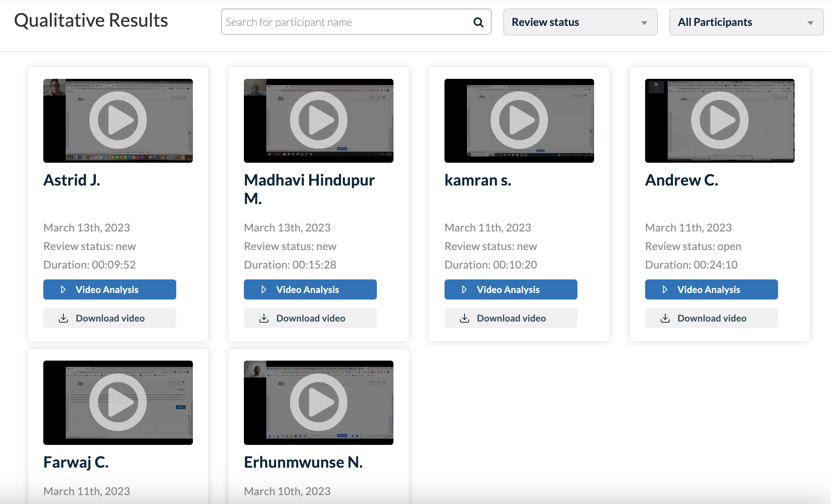Click the play icon on kamran s.'s video thumbnail
Screen dimensions: 831x504
[519, 120]
